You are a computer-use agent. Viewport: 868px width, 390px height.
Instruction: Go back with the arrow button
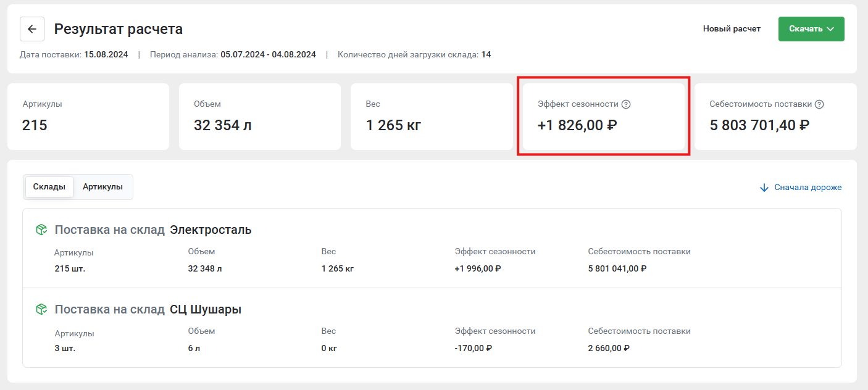point(32,29)
